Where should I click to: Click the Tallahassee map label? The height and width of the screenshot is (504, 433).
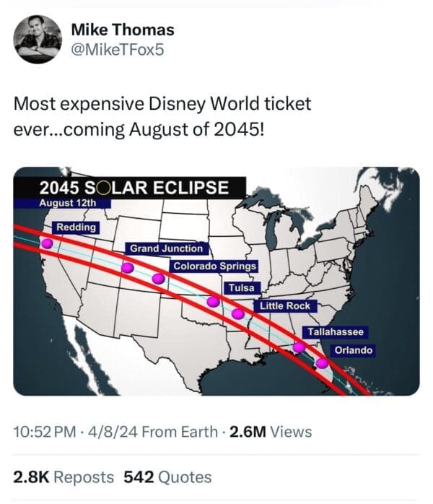pos(336,332)
